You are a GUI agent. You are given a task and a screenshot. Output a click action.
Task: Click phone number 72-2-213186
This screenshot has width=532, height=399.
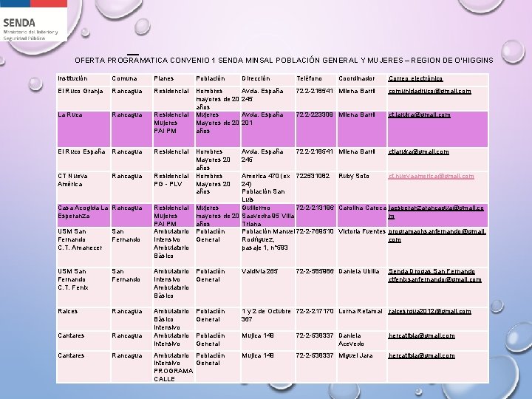316,208
